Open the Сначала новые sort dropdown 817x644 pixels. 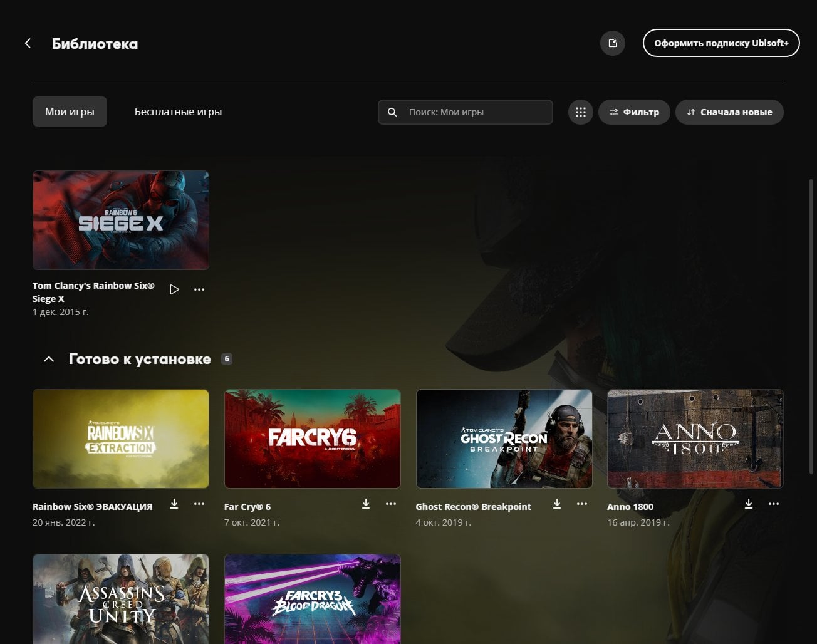tap(729, 112)
